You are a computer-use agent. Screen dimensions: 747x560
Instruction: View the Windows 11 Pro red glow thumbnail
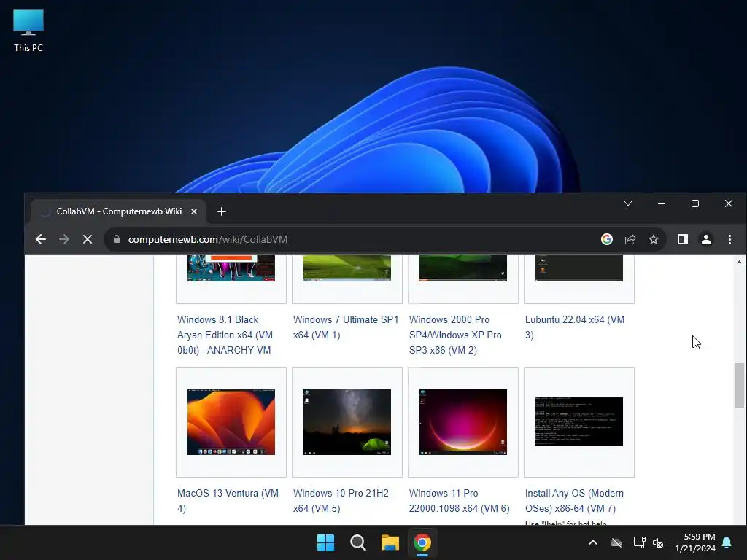[463, 422]
